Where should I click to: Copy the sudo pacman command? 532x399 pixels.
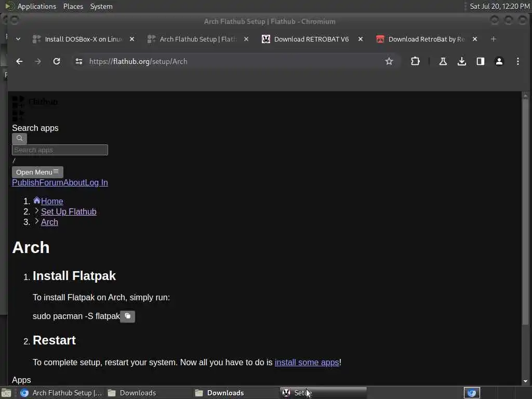(128, 316)
